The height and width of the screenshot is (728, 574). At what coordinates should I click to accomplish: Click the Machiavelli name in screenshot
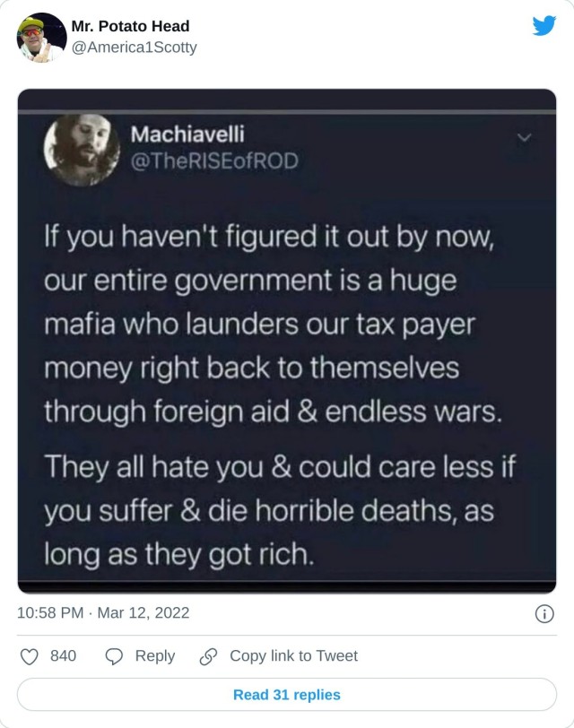pos(187,134)
